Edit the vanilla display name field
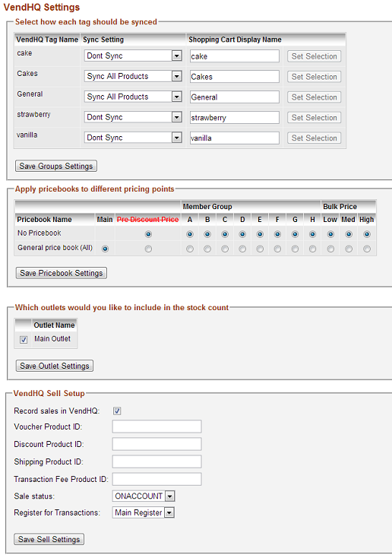392x555 pixels. (x=235, y=138)
